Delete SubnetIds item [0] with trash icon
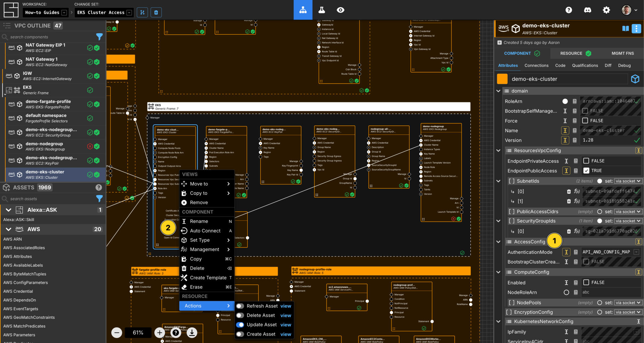This screenshot has width=644, height=343. [569, 192]
